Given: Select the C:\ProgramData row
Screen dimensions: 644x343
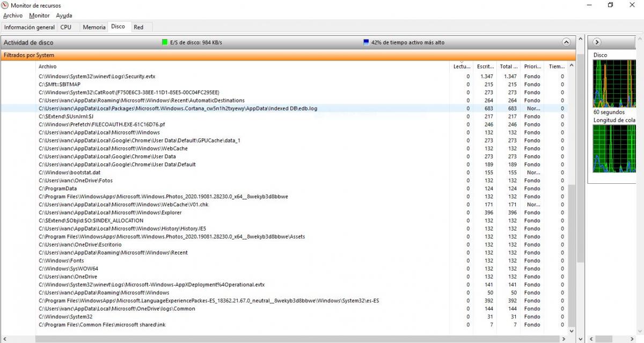Looking at the screenshot, I should point(283,189).
